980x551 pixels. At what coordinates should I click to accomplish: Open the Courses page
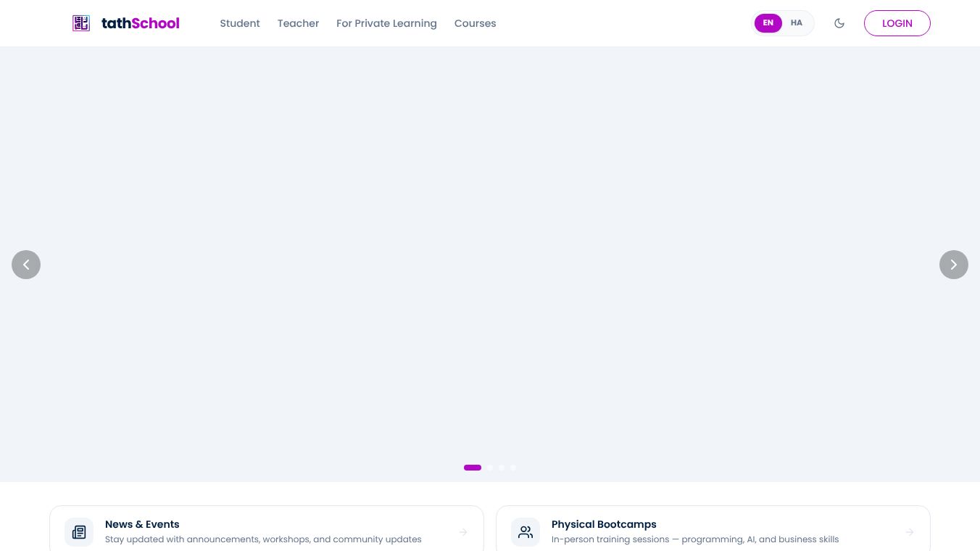(476, 23)
